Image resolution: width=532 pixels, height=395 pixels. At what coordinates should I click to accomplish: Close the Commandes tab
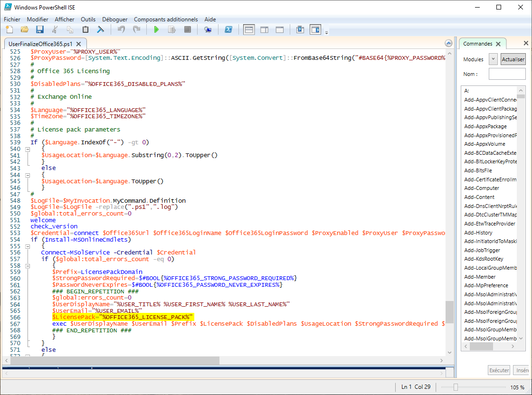pos(498,44)
